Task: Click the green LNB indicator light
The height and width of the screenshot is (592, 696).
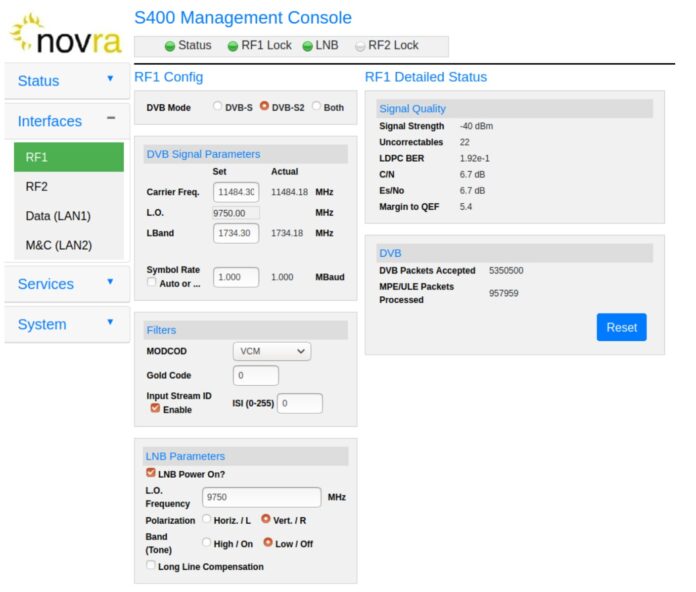Action: 308,46
